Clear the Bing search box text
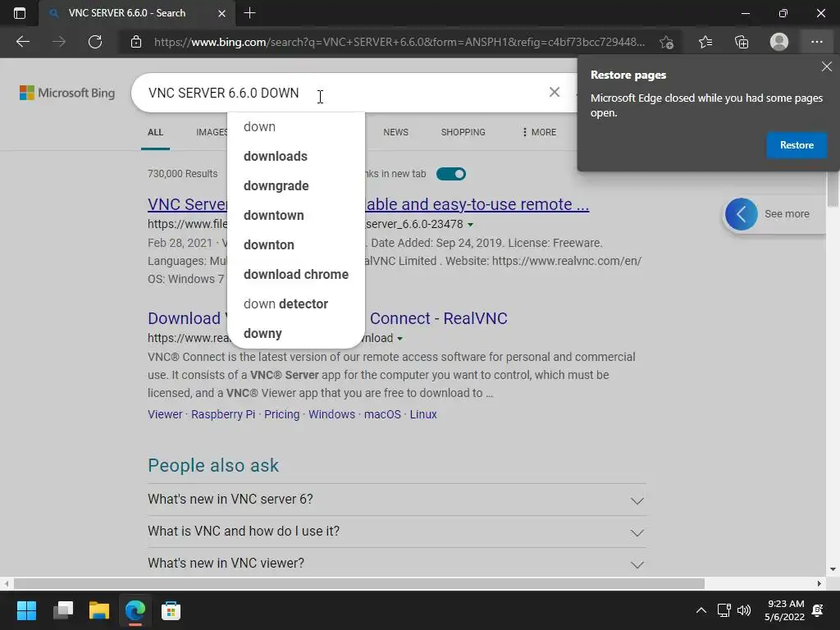Screen dimensions: 840x630 pyautogui.click(x=555, y=92)
